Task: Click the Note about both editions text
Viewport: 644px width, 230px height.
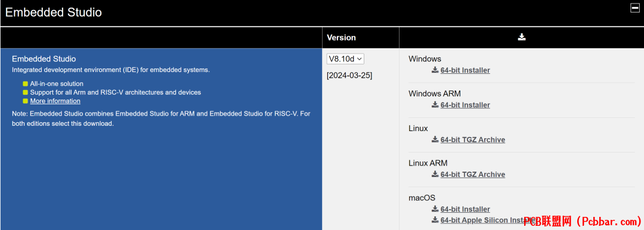Action: [161, 119]
